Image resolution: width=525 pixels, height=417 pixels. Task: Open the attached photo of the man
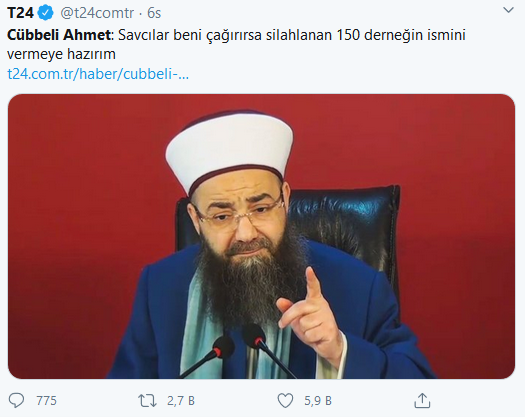261,236
